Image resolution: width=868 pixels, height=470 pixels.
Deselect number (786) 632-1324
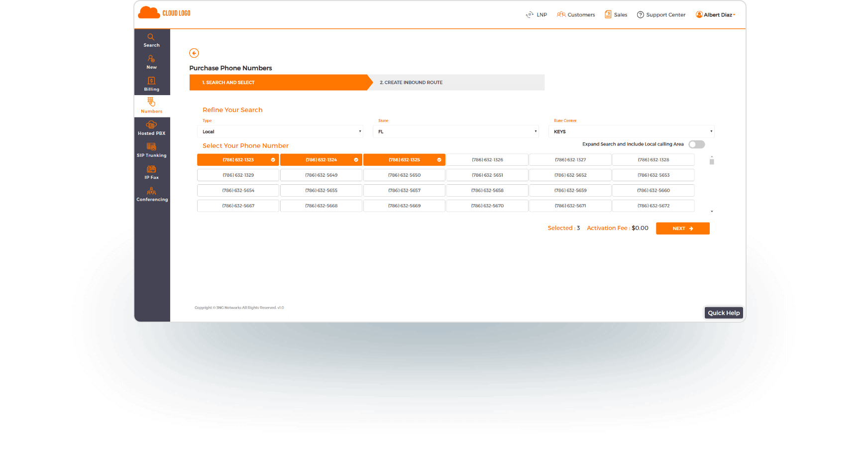pos(321,160)
